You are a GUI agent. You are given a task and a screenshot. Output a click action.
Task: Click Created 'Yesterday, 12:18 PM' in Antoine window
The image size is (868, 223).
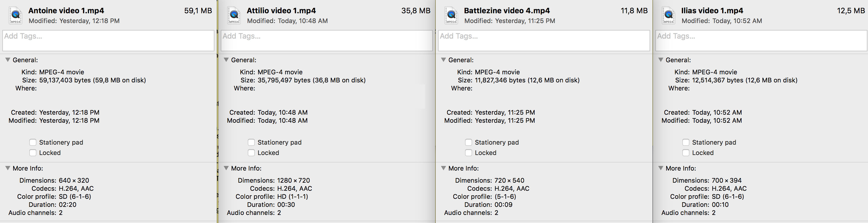click(x=69, y=113)
